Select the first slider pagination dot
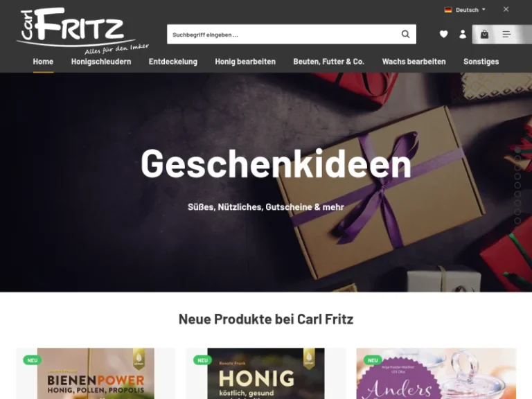 tap(517, 150)
